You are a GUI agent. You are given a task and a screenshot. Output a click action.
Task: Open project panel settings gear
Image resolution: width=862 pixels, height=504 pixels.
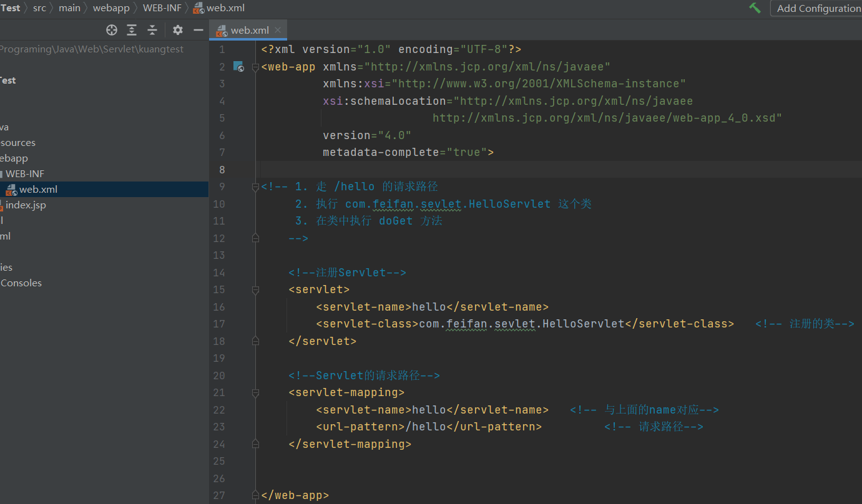click(178, 30)
